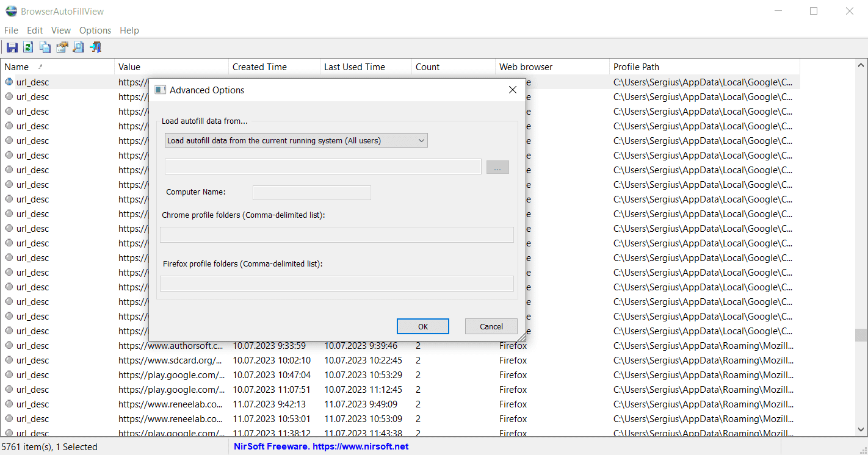Viewport: 868px width, 455px height.
Task: Click the Exit door toolbar icon
Action: point(95,47)
